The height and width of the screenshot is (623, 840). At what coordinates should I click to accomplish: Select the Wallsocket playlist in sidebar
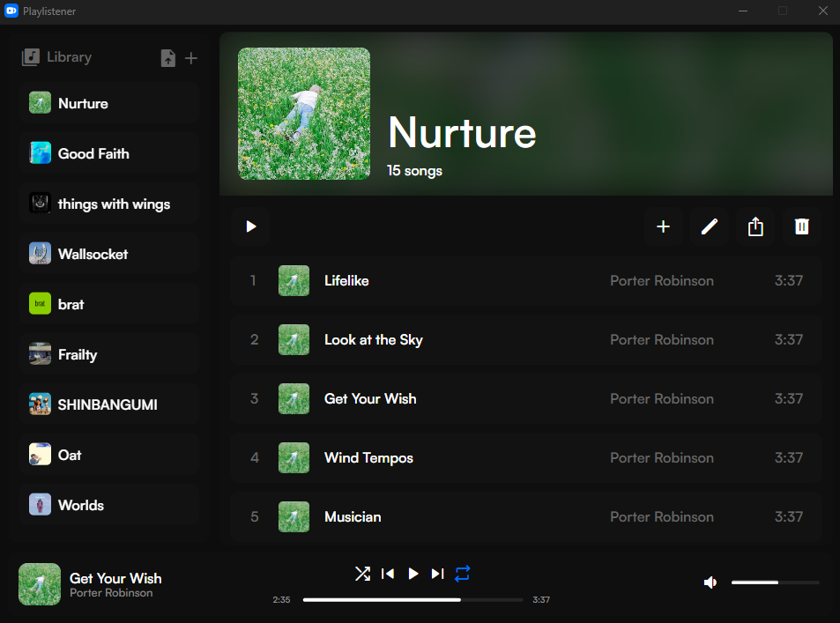(93, 254)
